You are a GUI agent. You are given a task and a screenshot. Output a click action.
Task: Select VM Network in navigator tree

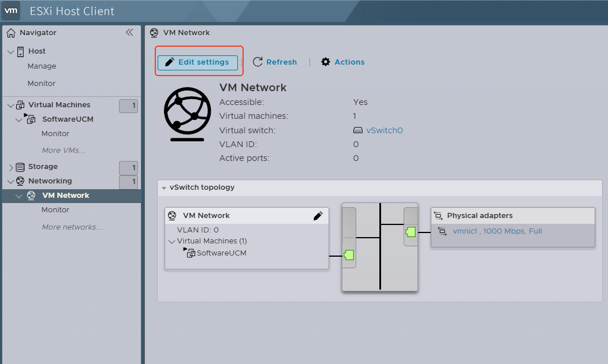(65, 196)
